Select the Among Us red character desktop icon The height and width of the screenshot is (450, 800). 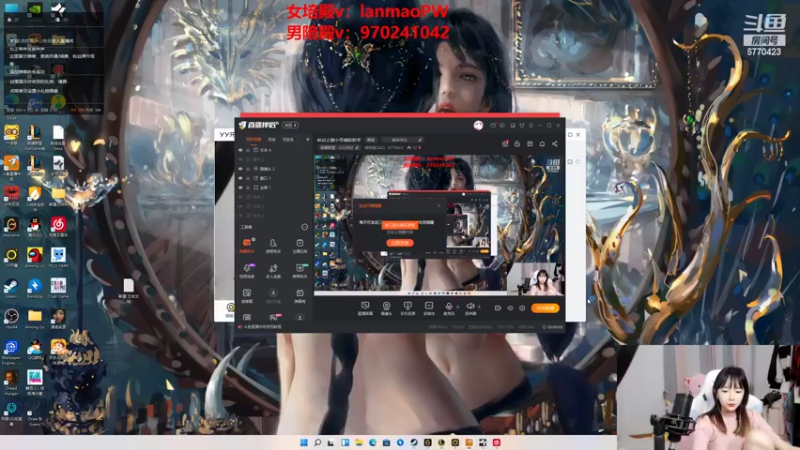(x=35, y=256)
